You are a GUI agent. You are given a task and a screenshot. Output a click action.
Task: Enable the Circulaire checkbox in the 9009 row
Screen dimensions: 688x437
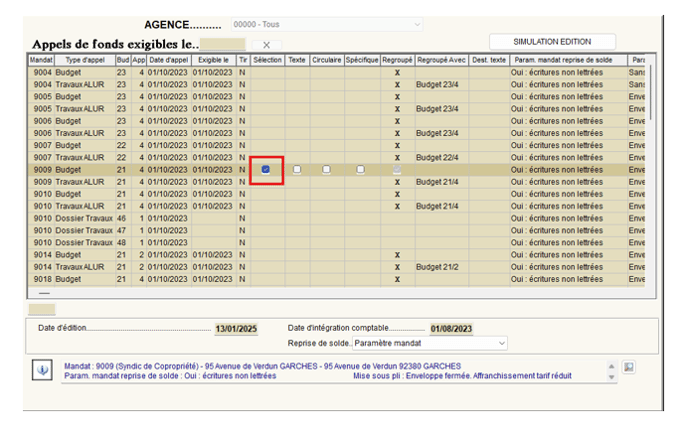click(x=326, y=170)
